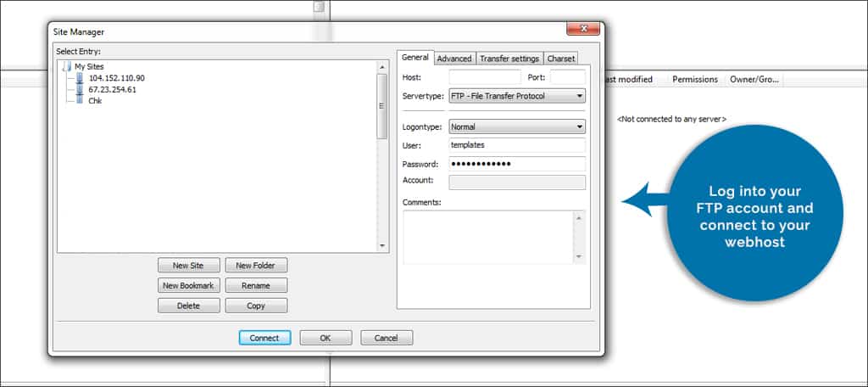Click the disabled Account field
Image resolution: width=868 pixels, height=387 pixels.
(517, 182)
